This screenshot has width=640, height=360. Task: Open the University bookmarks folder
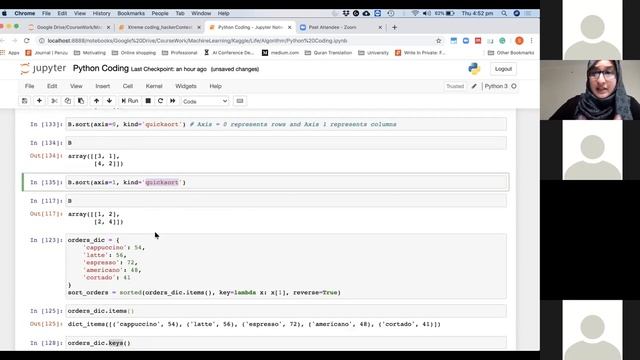click(373, 53)
